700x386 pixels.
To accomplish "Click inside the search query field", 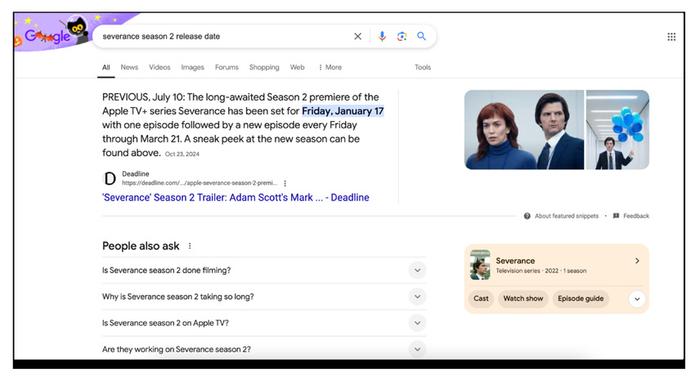I will [223, 37].
